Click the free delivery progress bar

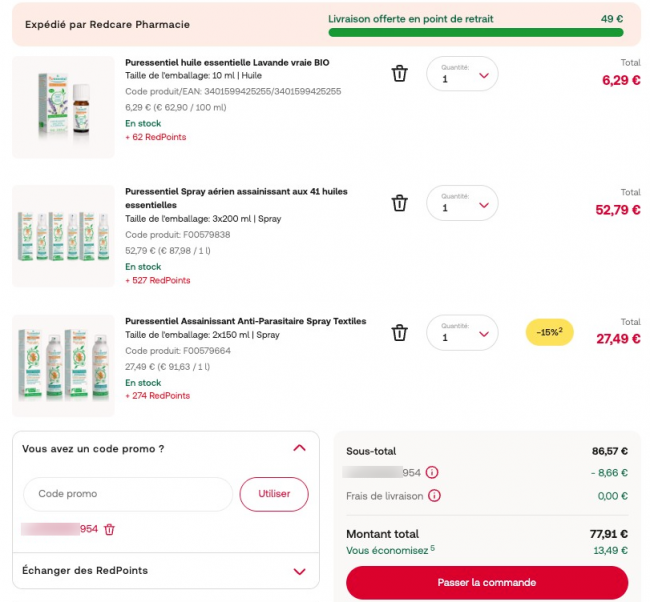point(475,33)
